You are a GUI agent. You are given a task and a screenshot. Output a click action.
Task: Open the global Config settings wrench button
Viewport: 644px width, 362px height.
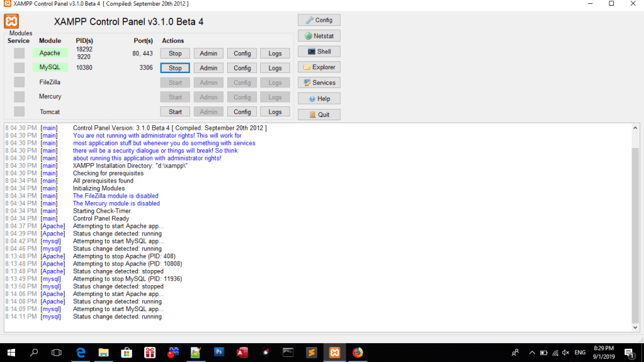point(319,20)
